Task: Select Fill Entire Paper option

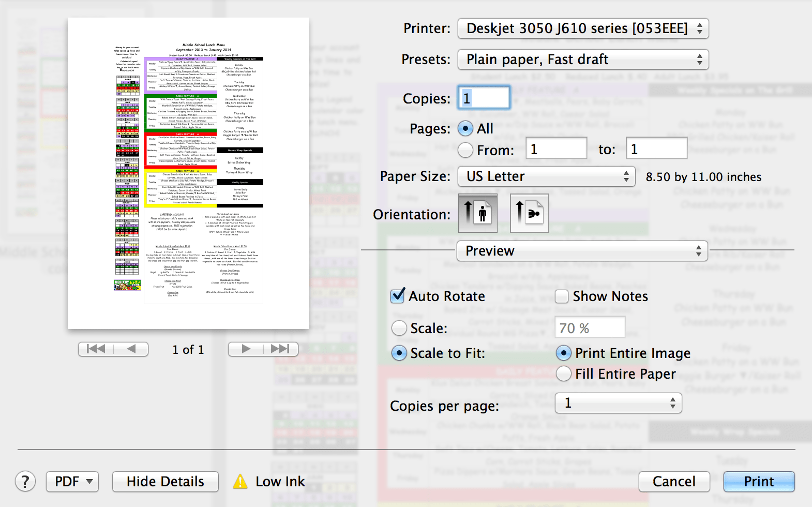Action: point(564,374)
